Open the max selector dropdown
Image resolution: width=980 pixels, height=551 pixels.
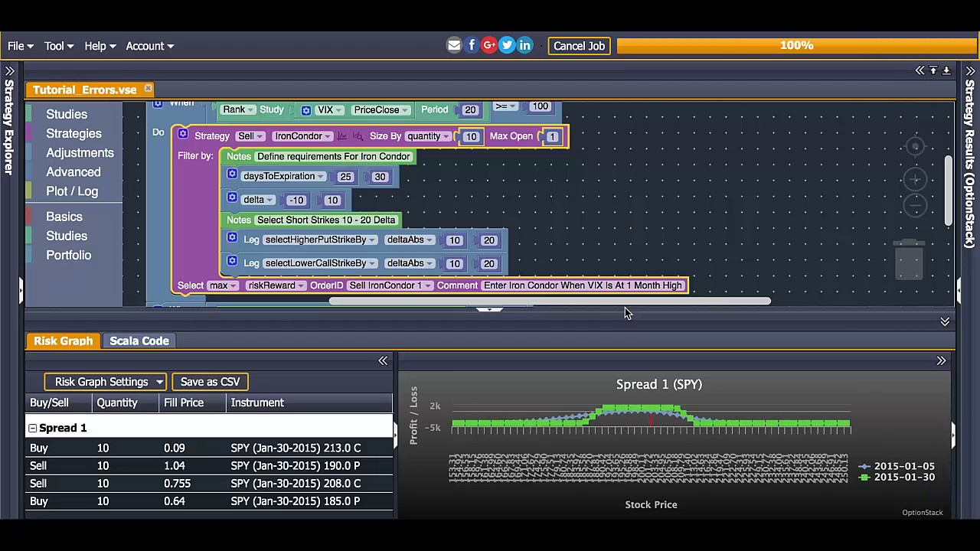click(224, 285)
